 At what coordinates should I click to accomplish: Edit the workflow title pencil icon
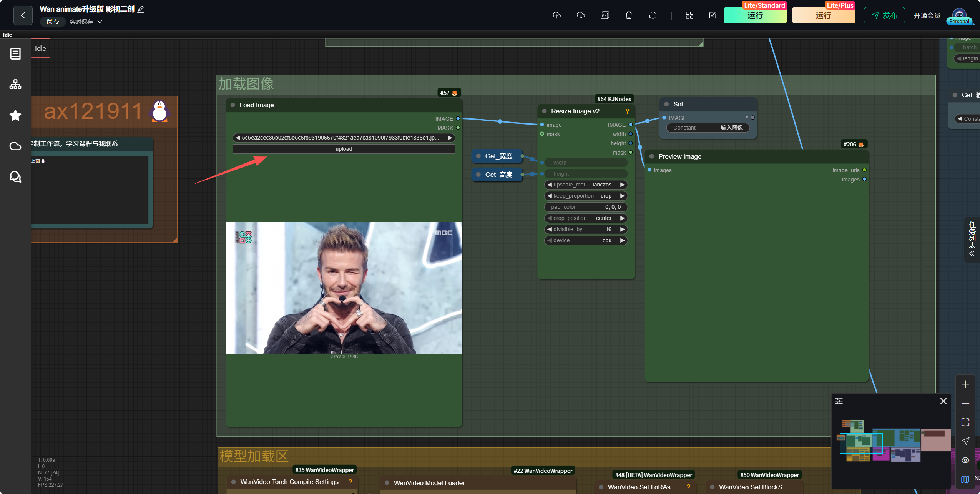pos(141,9)
